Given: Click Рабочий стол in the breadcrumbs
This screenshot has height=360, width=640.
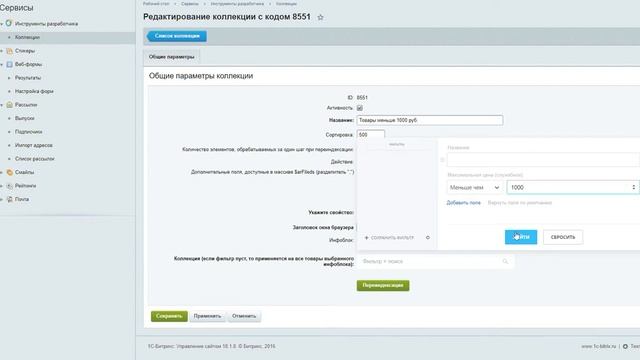Looking at the screenshot, I should [156, 4].
